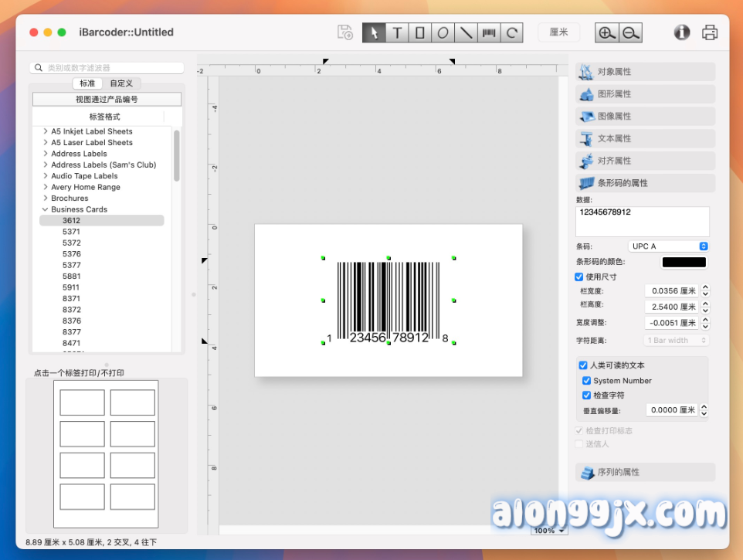Expand the Address Labels category
Screen dimensions: 743x560
46,154
